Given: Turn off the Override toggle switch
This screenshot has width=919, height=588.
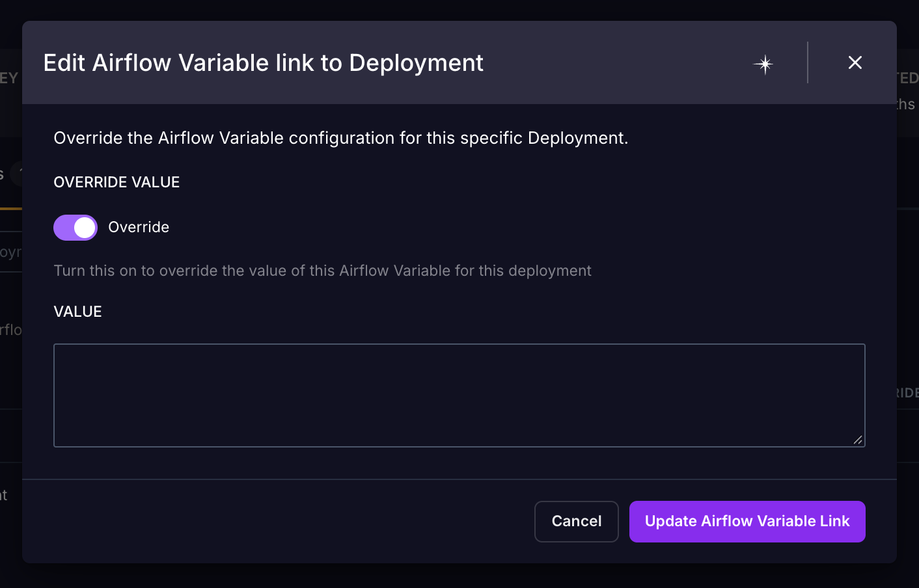Looking at the screenshot, I should [x=75, y=228].
